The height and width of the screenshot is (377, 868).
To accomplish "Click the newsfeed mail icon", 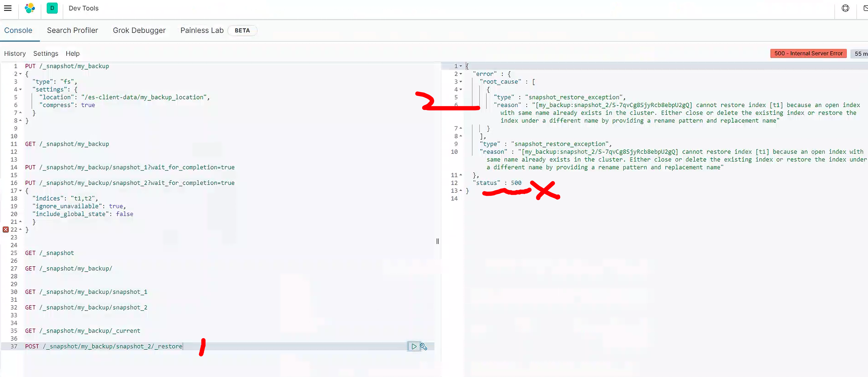I will (x=865, y=8).
